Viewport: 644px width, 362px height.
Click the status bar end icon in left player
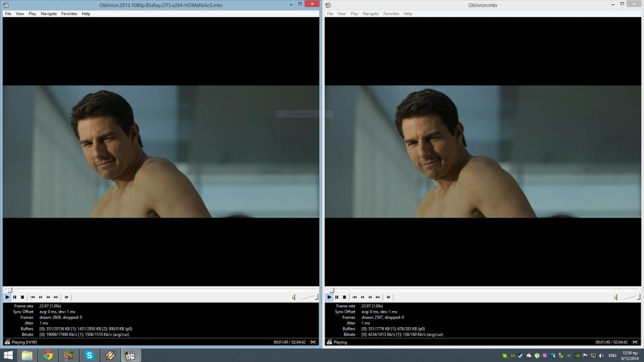point(313,342)
